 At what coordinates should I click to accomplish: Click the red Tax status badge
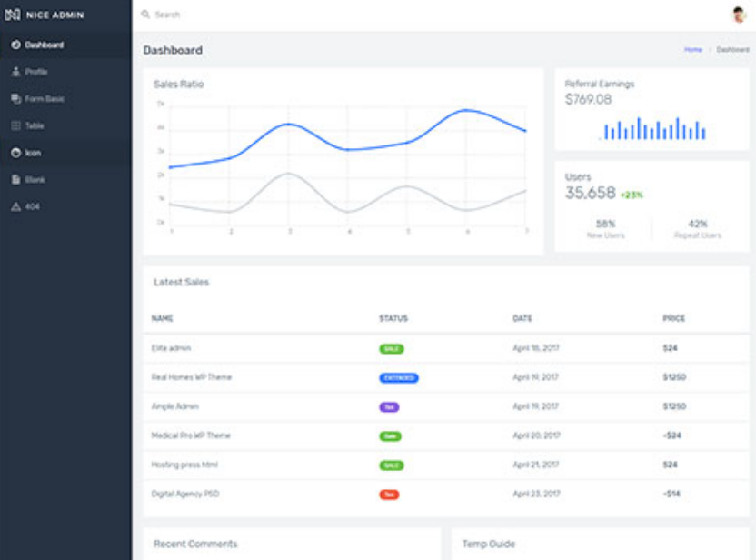pos(389,495)
